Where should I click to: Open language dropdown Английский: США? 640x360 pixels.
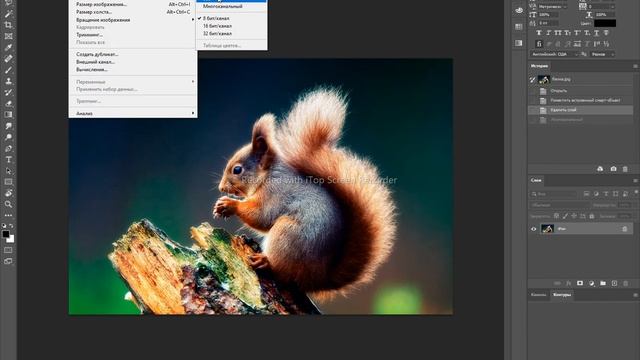tap(554, 54)
